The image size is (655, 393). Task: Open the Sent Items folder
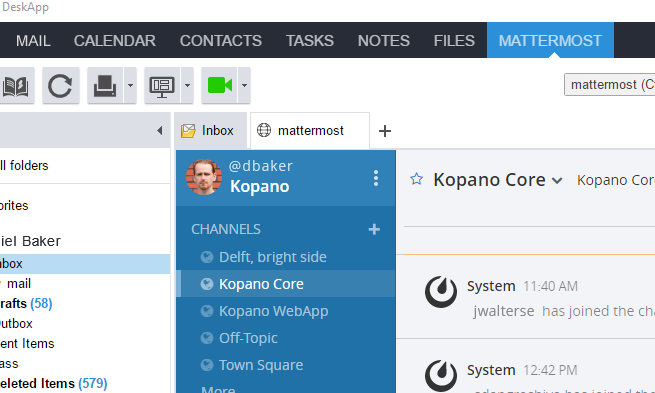tap(27, 344)
